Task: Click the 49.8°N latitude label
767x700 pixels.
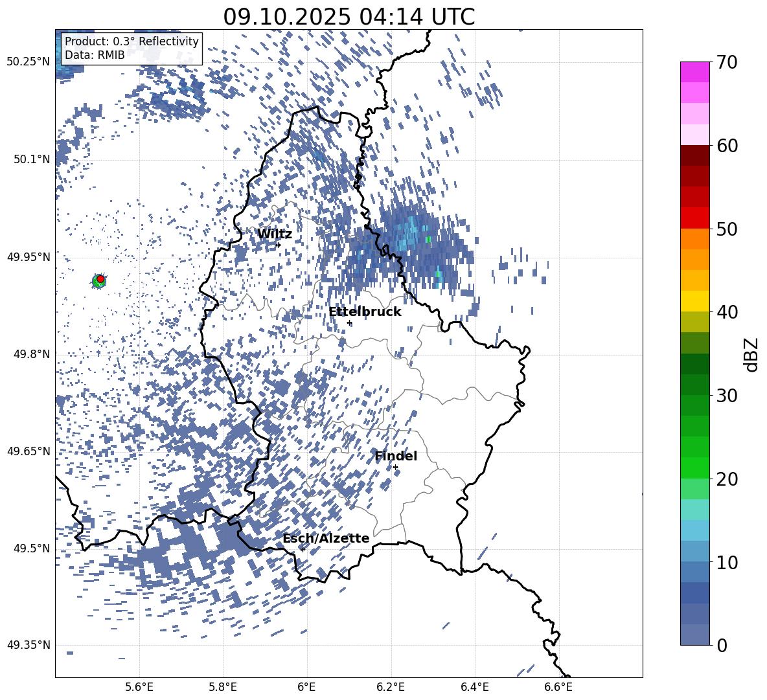Action: (31, 354)
